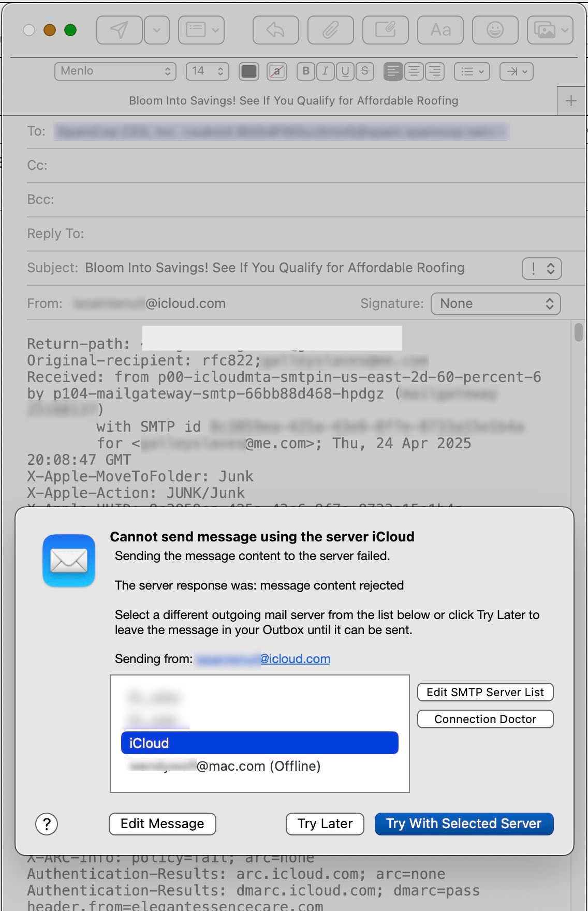588x911 pixels.
Task: Minimize the window with yellow button
Action: pyautogui.click(x=50, y=30)
